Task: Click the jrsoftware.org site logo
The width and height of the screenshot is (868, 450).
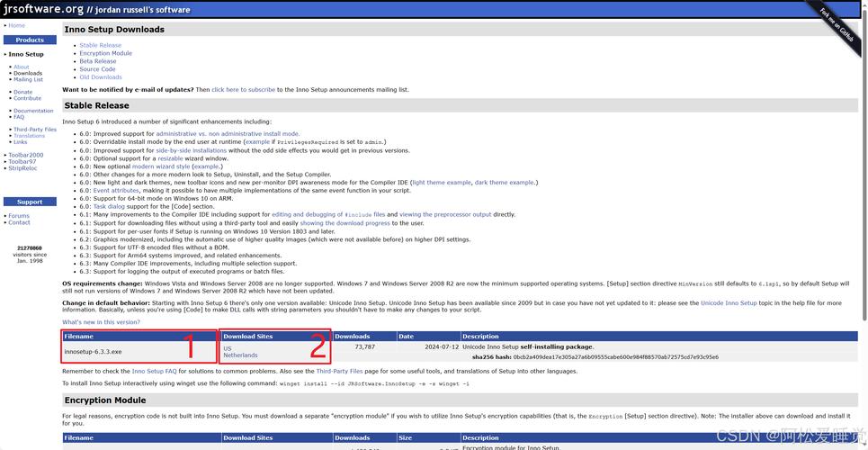Action: (44, 9)
